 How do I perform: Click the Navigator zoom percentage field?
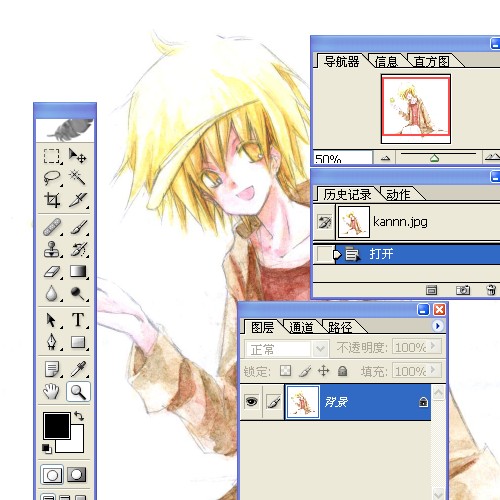pos(343,158)
